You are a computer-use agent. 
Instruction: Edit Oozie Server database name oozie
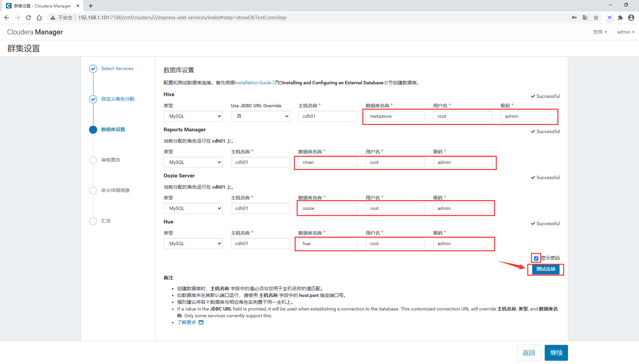click(x=328, y=208)
